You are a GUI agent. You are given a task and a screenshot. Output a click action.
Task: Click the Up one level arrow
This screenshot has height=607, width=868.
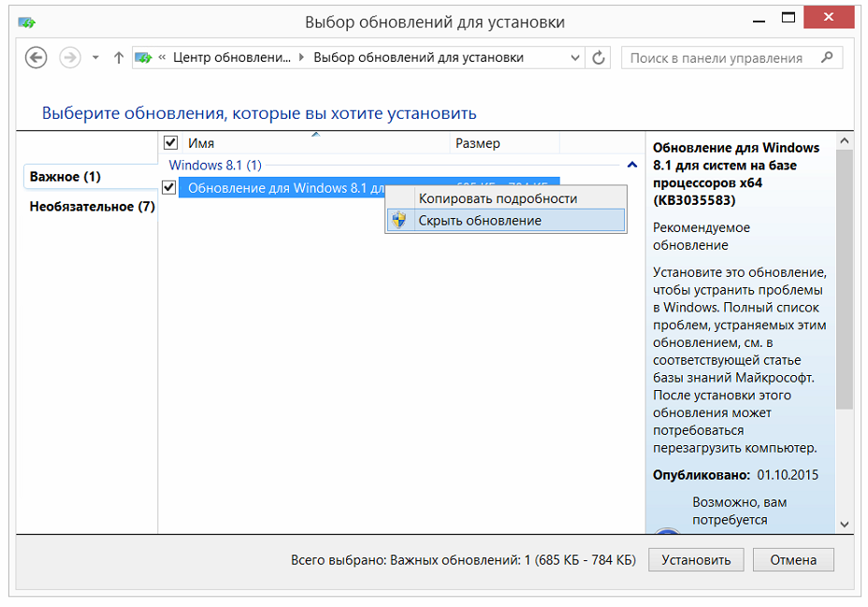tap(118, 58)
